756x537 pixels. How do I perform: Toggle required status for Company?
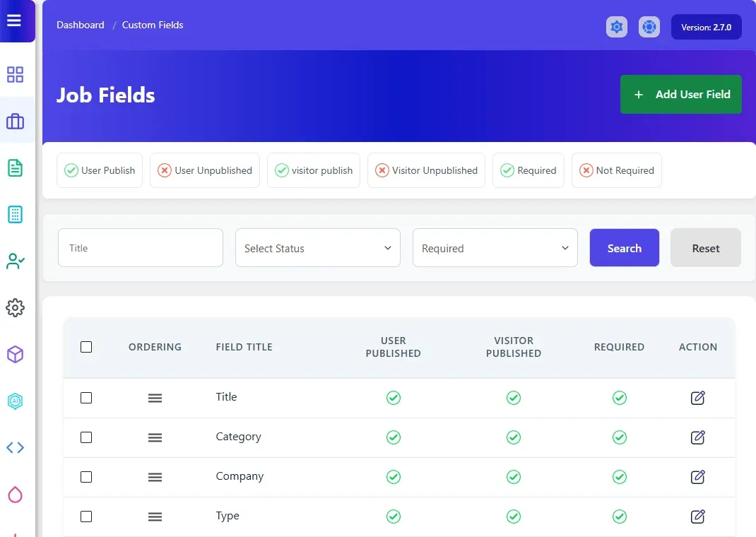tap(620, 477)
